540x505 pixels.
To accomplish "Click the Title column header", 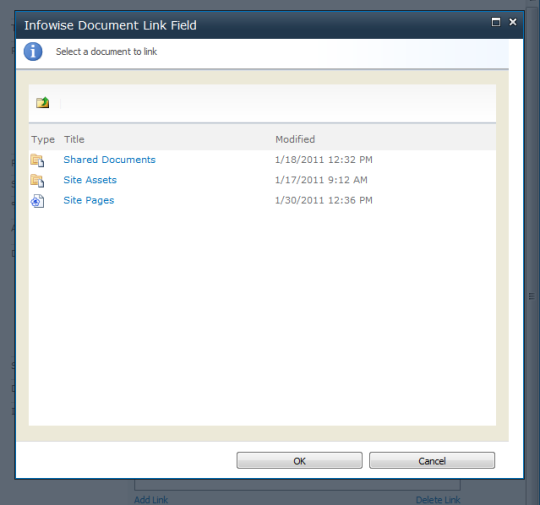I will (x=74, y=139).
